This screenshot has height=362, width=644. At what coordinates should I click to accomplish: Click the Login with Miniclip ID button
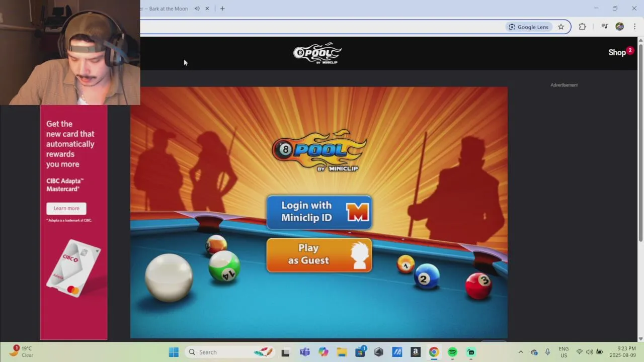(319, 212)
